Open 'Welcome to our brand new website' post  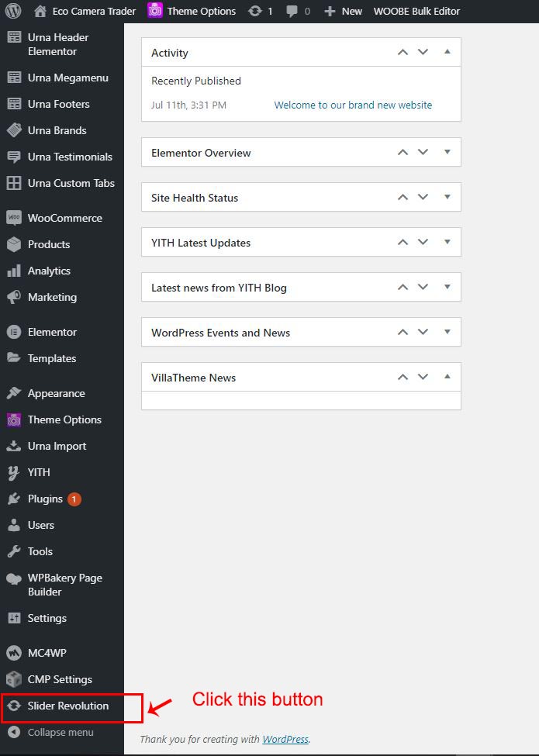click(353, 105)
